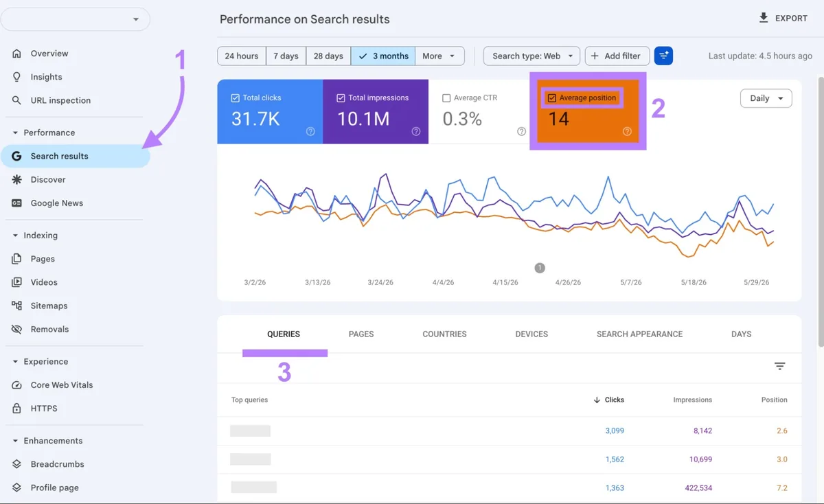This screenshot has width=824, height=504.
Task: Click the chart annotation marker labeled 1
Action: pos(540,268)
